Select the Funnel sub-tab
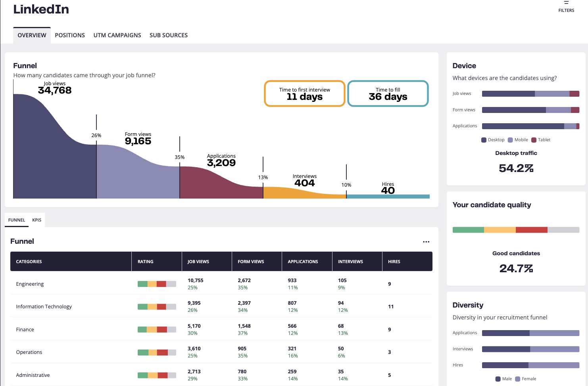Screen dimensions: 588x386 pyautogui.click(x=17, y=220)
